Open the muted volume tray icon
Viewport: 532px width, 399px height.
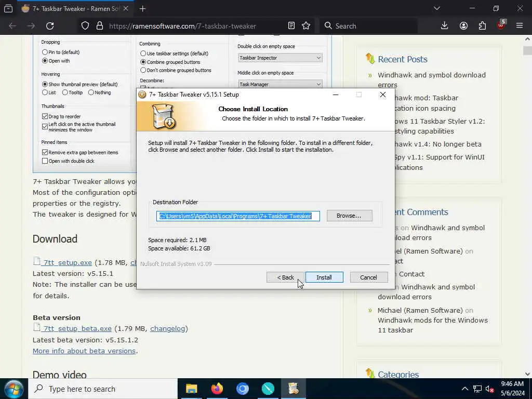489,389
